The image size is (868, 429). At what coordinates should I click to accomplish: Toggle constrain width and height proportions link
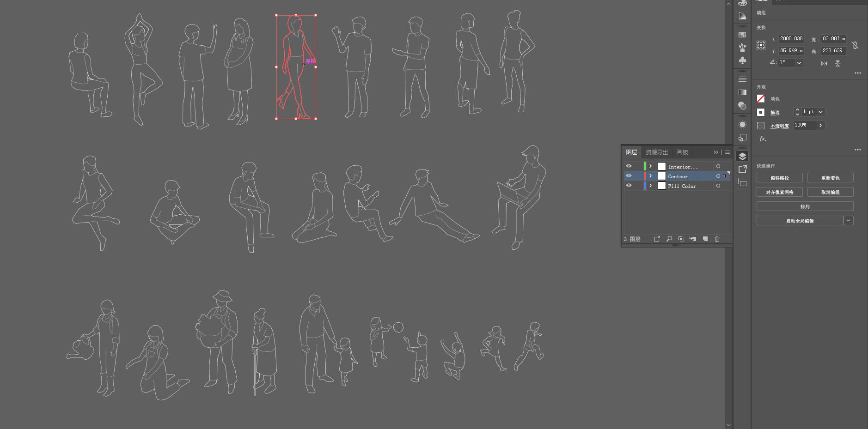[855, 45]
